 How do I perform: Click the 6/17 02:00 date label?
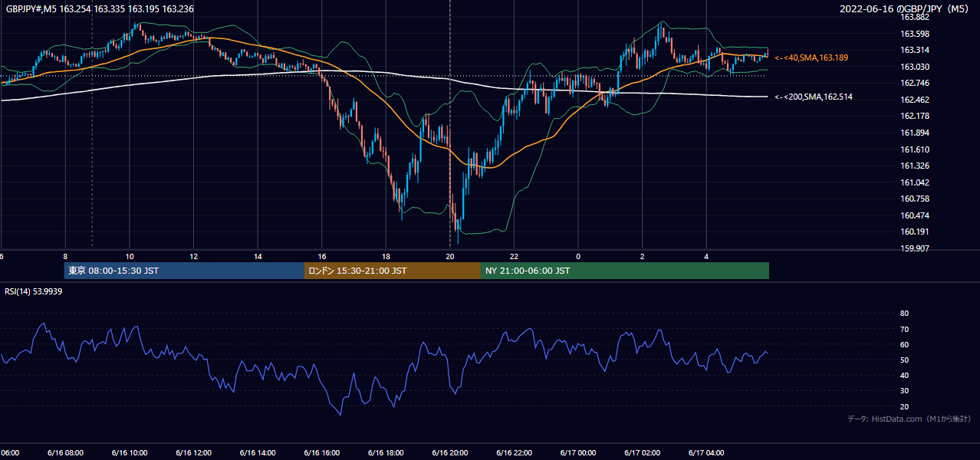[x=643, y=452]
